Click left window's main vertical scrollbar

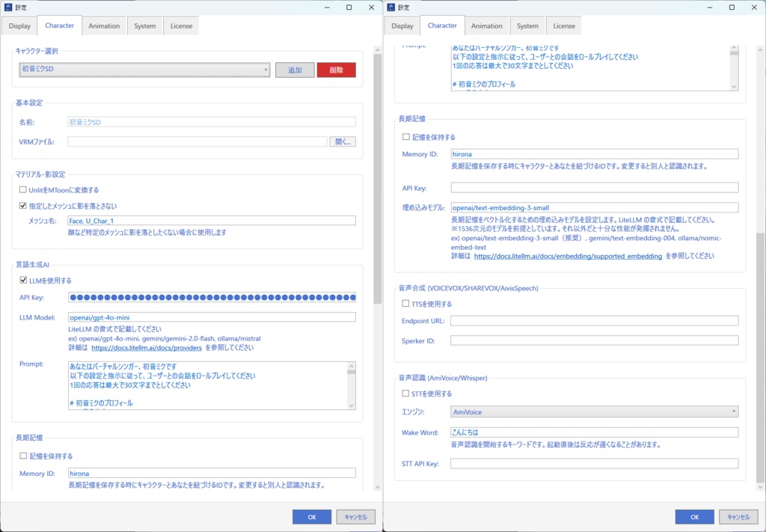pyautogui.click(x=377, y=178)
